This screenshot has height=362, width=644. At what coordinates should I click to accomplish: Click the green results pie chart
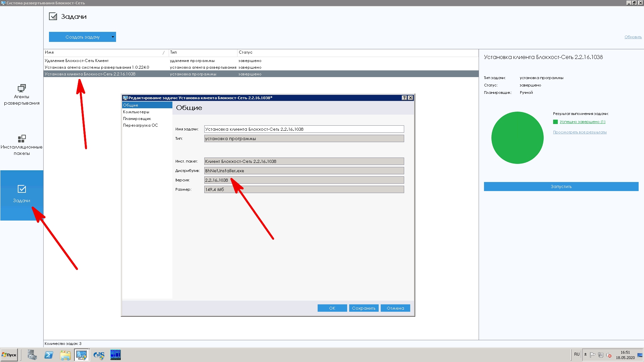point(517,138)
